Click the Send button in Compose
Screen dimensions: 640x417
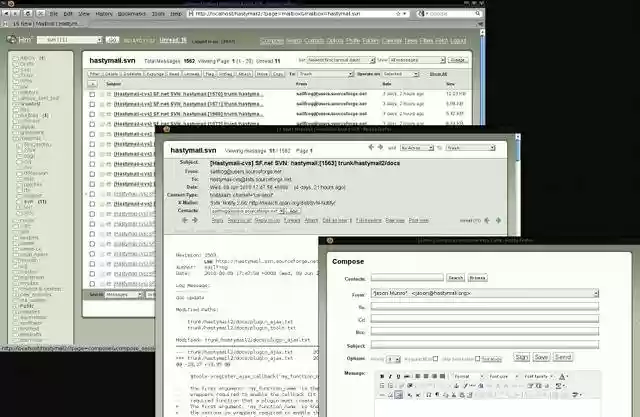tap(563, 357)
